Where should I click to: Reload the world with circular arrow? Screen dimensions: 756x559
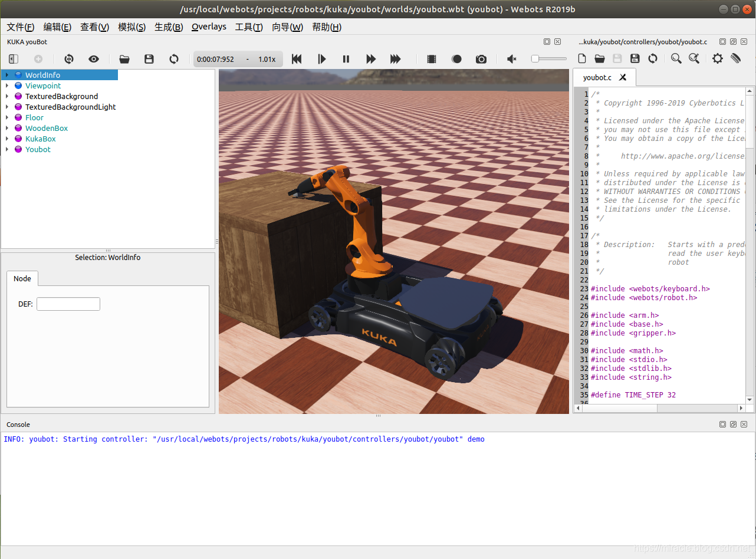[x=174, y=59]
